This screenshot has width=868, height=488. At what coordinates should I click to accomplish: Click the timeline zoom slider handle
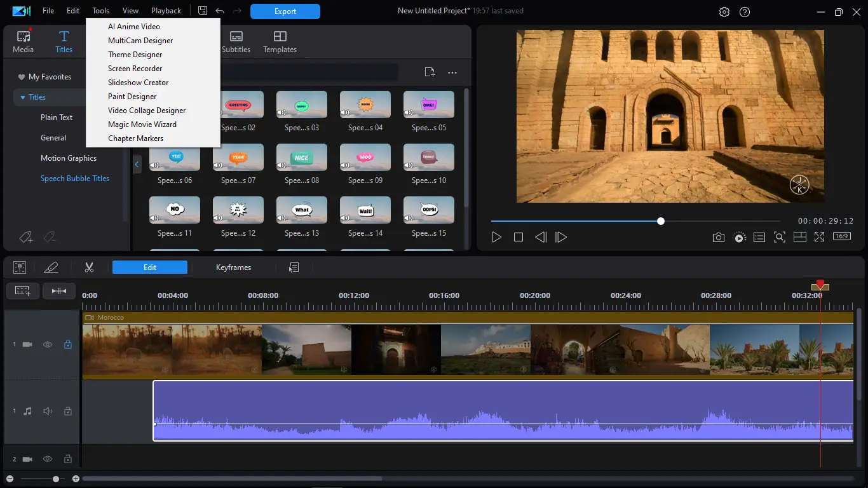click(56, 479)
